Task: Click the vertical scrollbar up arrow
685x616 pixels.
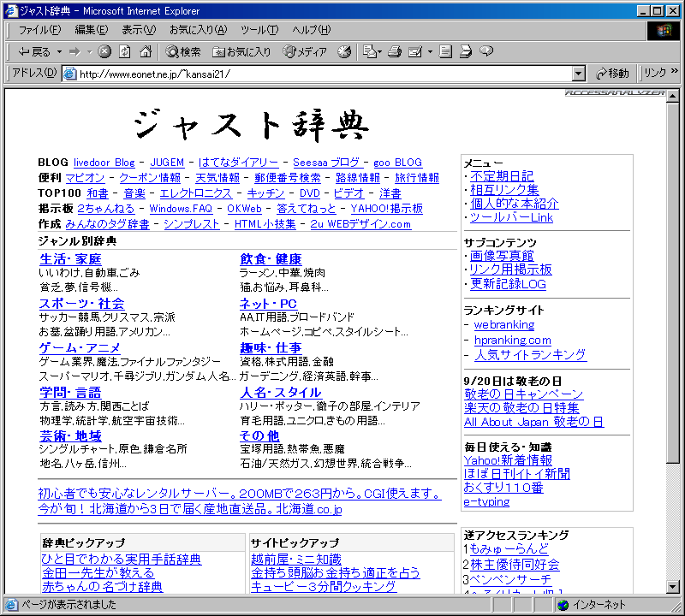Action: pyautogui.click(x=673, y=95)
